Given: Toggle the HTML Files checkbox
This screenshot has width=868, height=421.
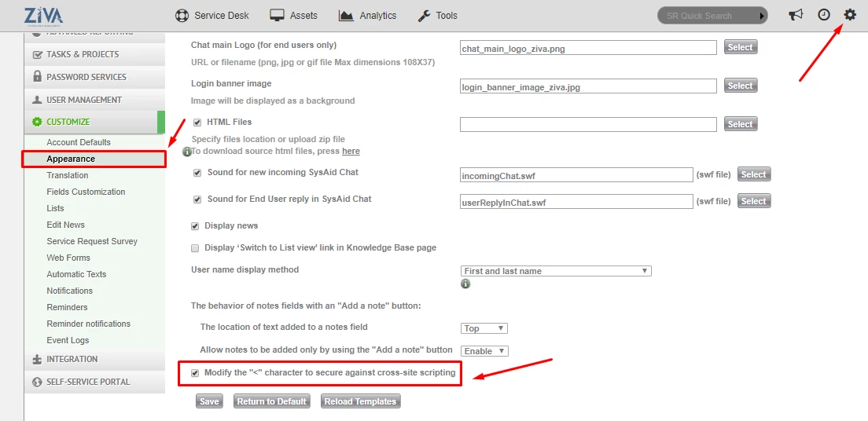Looking at the screenshot, I should [x=197, y=123].
